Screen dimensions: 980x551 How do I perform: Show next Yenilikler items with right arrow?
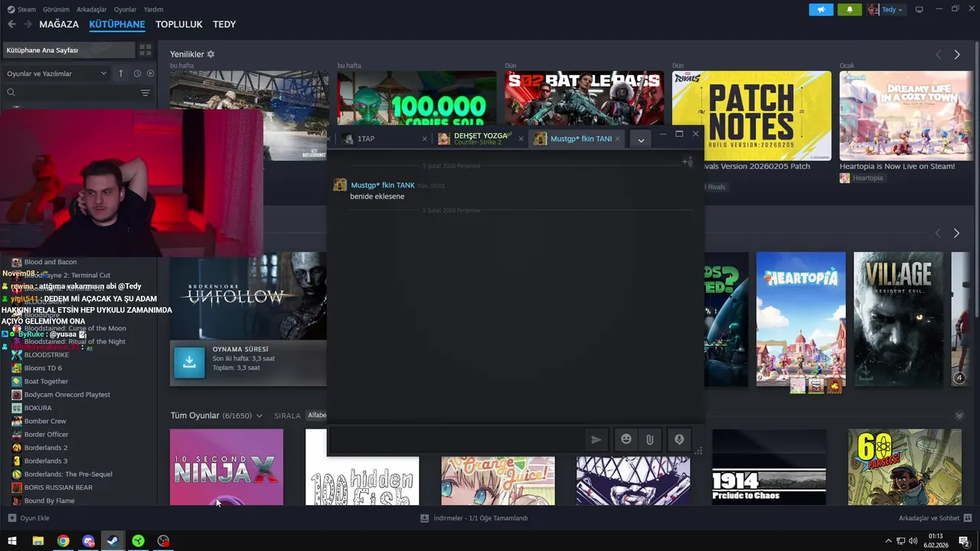click(x=957, y=55)
